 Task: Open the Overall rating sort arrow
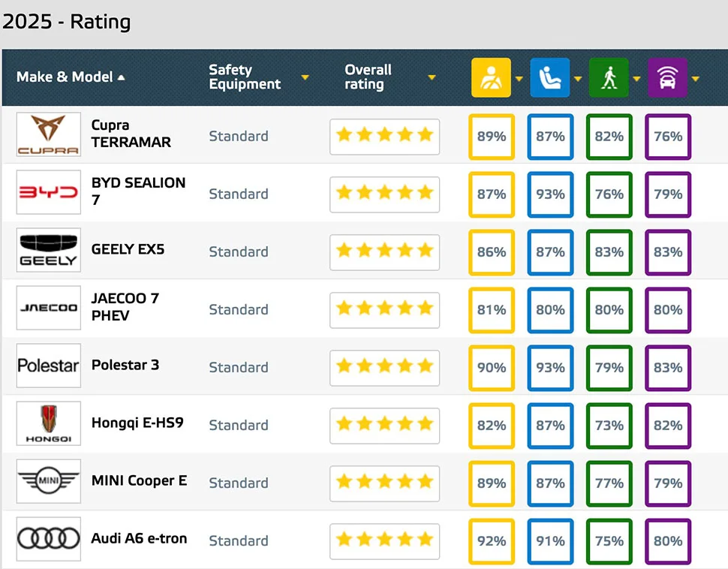[432, 77]
